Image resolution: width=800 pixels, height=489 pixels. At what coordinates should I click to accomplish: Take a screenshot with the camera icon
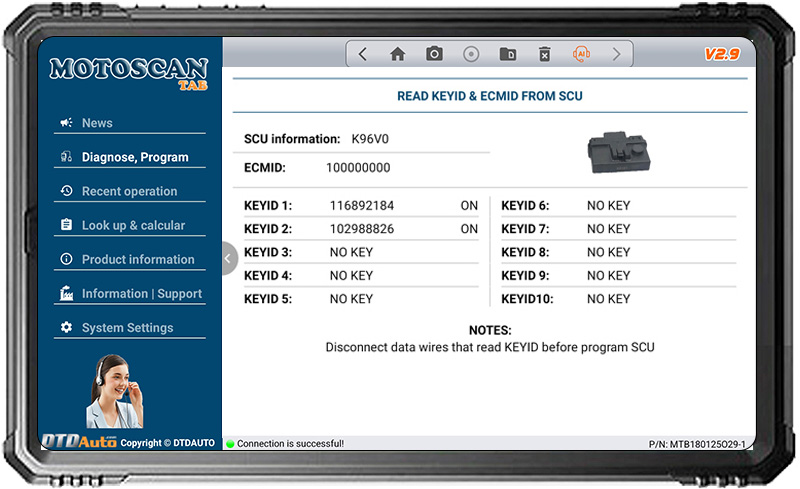434,53
